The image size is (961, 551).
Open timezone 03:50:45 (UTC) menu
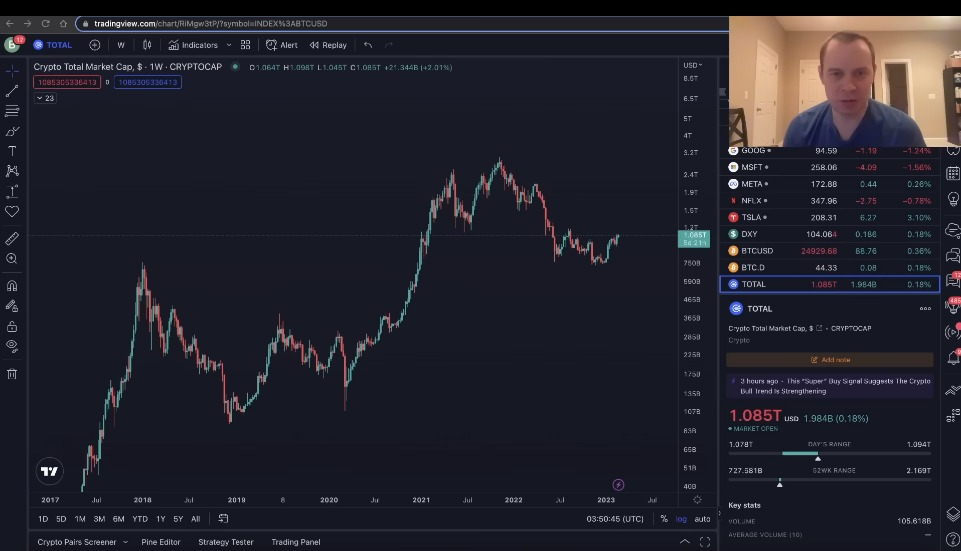click(615, 519)
